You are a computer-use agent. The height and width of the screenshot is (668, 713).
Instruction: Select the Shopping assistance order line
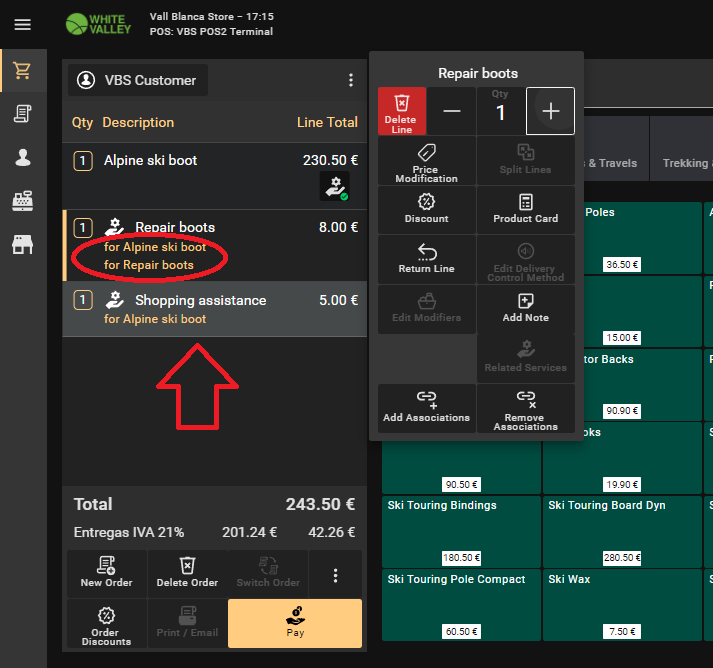tap(214, 309)
